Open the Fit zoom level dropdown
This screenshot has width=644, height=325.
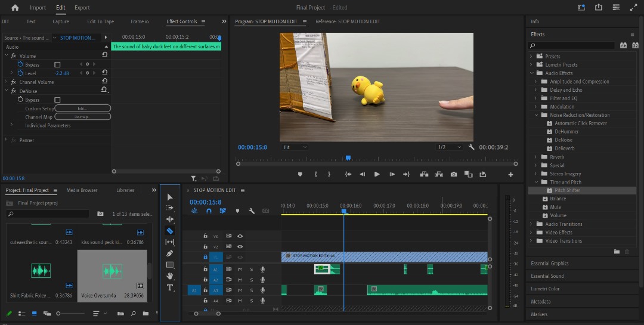point(295,147)
